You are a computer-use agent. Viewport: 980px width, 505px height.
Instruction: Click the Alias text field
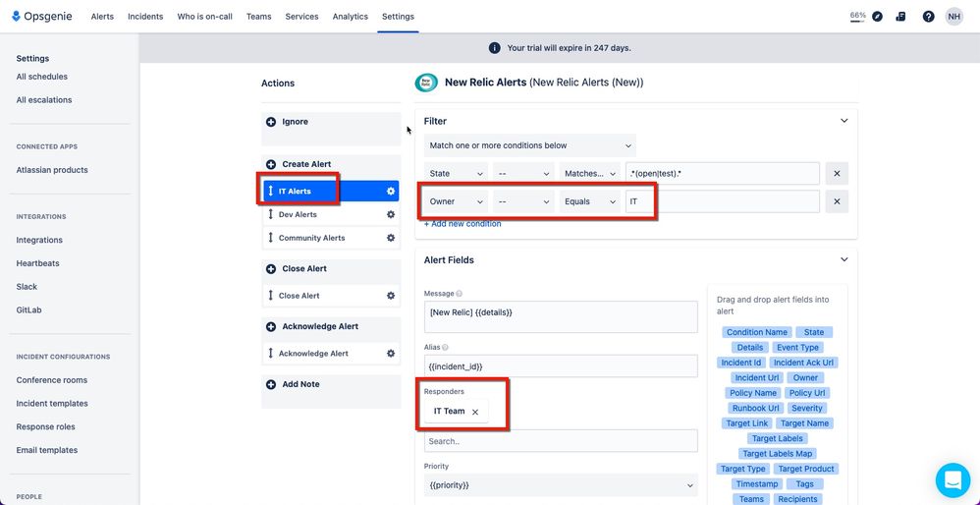pos(561,366)
